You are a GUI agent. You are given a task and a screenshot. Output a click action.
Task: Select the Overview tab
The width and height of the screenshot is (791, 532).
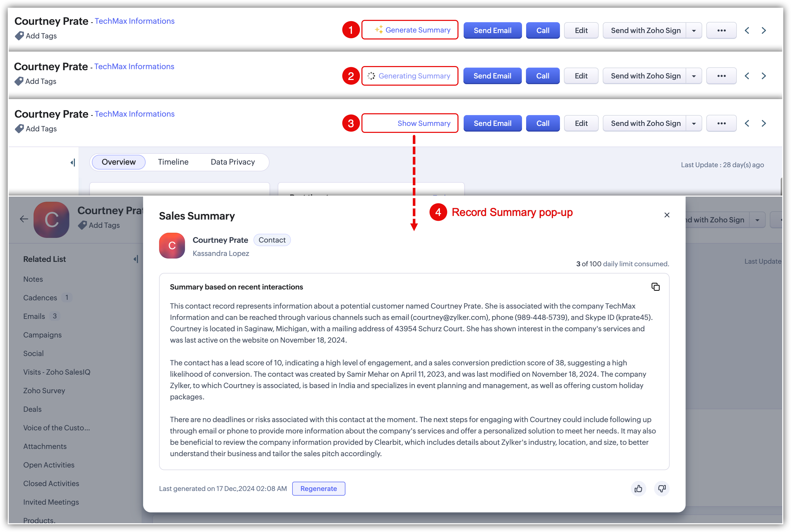click(118, 162)
